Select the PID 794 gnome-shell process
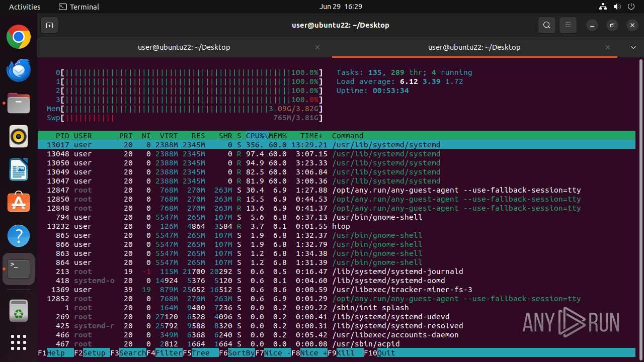 pyautogui.click(x=337, y=217)
